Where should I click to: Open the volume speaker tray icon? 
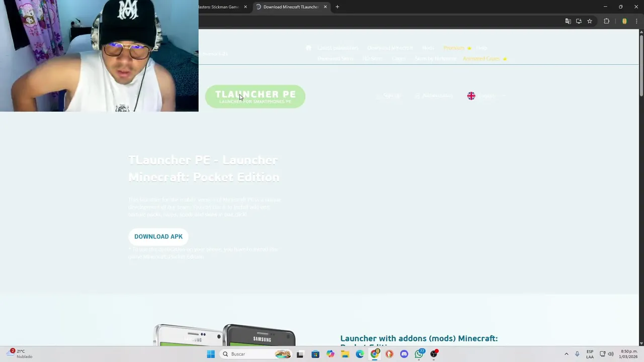[x=611, y=354]
